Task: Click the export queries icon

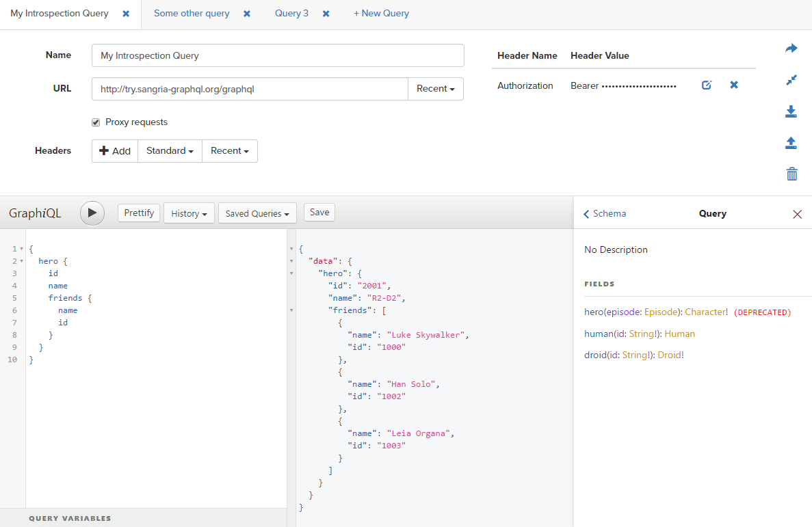Action: click(791, 111)
